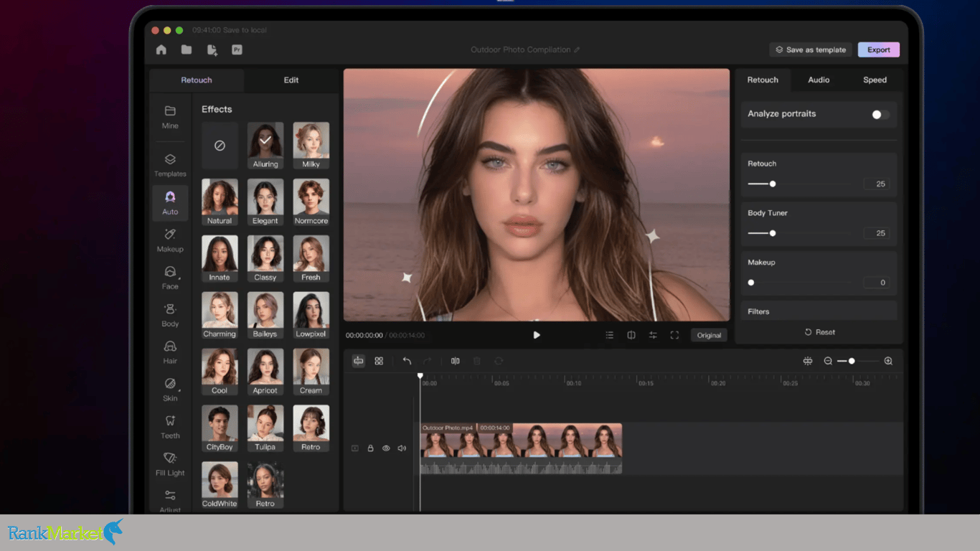The height and width of the screenshot is (551, 980).
Task: Apply the Lowpixel effect
Action: (311, 316)
